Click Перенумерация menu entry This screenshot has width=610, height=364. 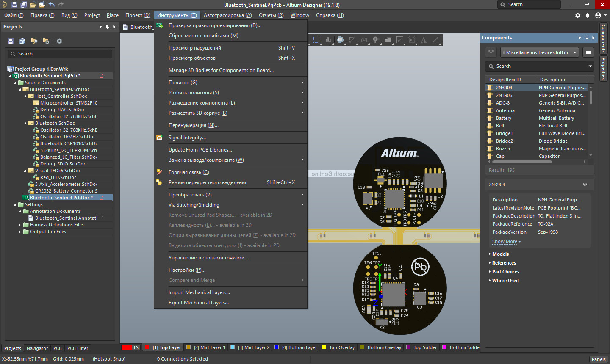pyautogui.click(x=230, y=125)
